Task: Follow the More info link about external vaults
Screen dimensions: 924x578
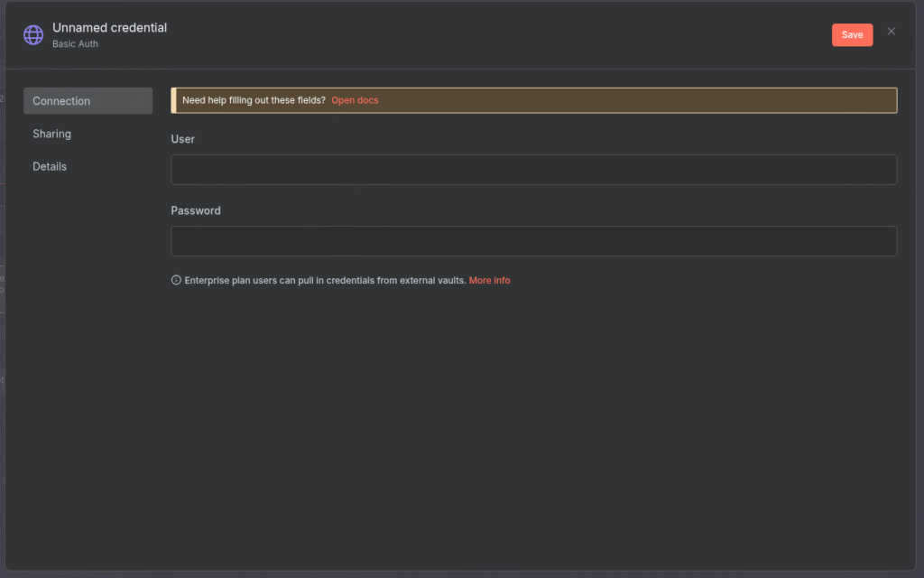Action: [489, 281]
